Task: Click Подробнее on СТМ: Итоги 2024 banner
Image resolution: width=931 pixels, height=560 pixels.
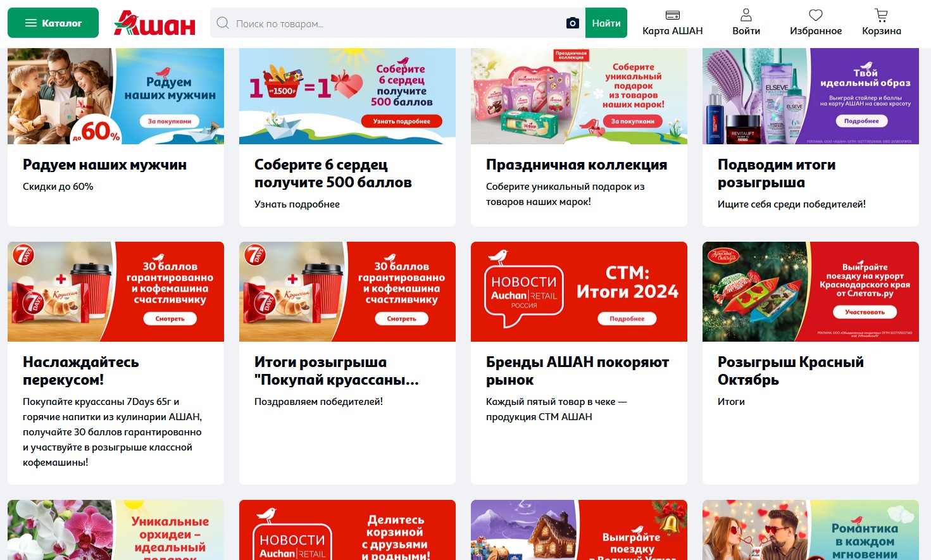Action: pos(627,319)
